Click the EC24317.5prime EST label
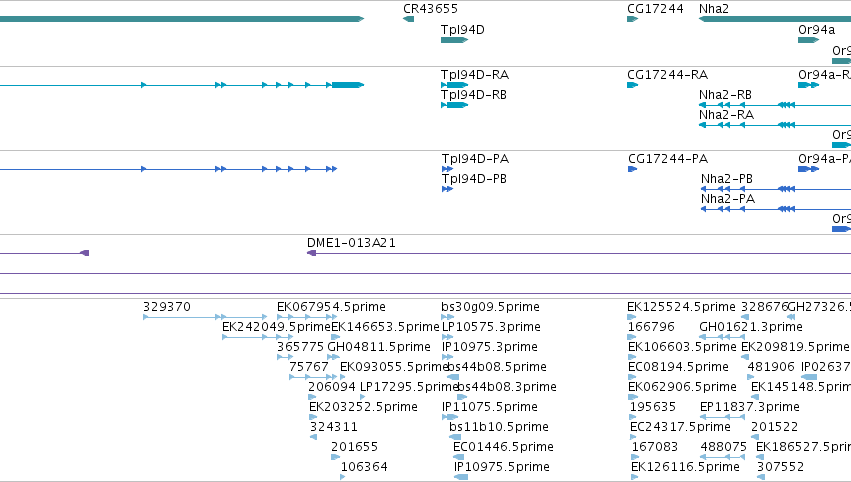 (680, 427)
